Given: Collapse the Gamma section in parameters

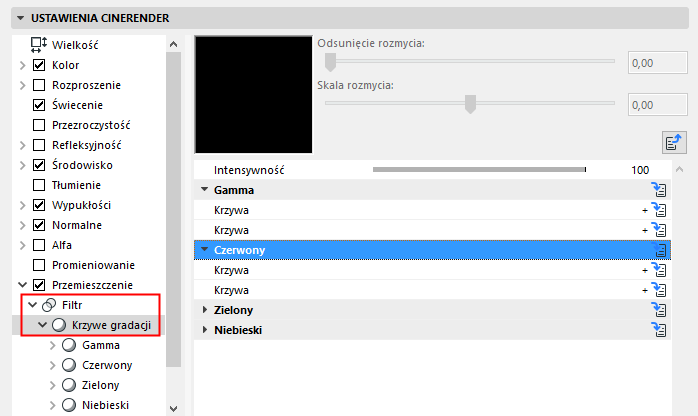Looking at the screenshot, I should tap(204, 190).
